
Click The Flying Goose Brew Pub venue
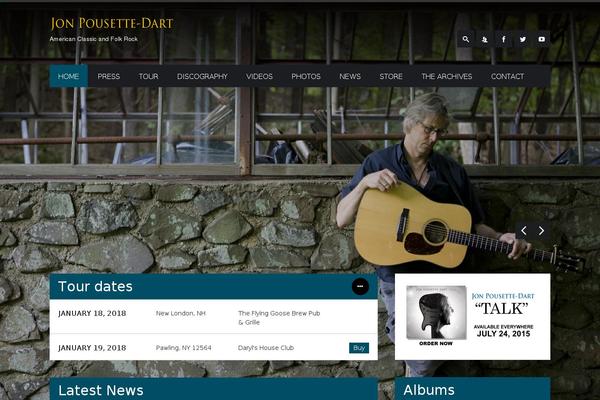coord(279,318)
